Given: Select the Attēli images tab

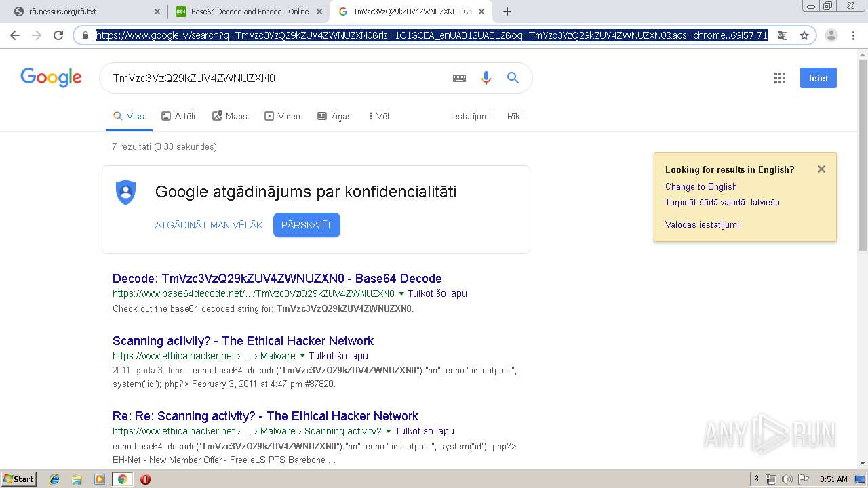Looking at the screenshot, I should 178,116.
